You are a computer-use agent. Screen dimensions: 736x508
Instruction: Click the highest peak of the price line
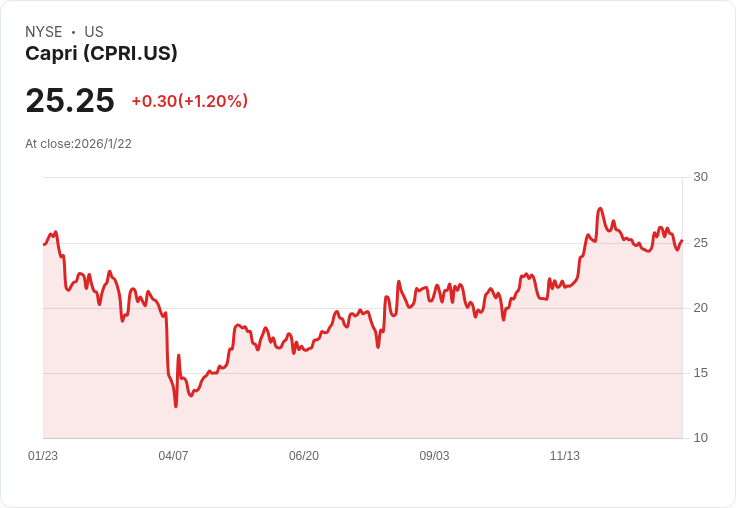600,209
